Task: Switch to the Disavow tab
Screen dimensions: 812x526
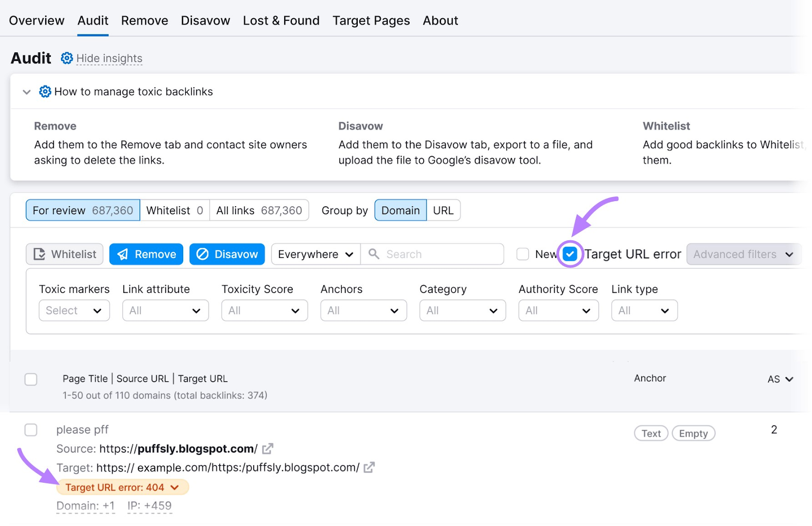Action: tap(205, 20)
